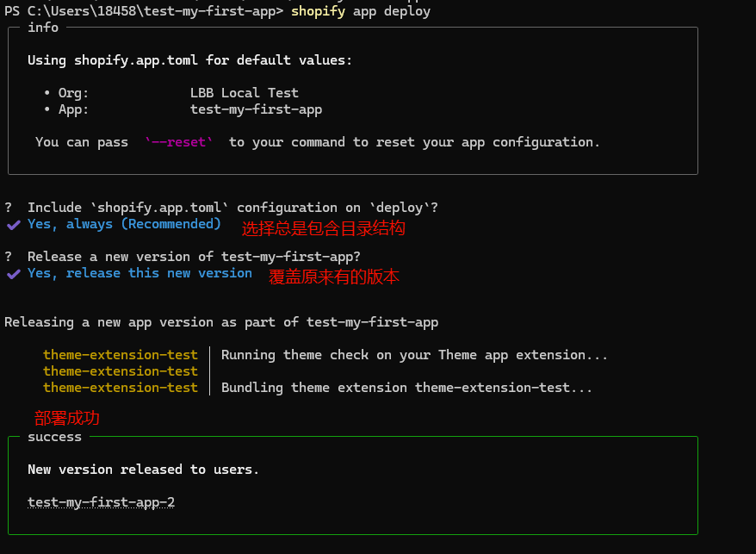The image size is (756, 554).
Task: Click the 'App:' label
Action: pos(74,109)
